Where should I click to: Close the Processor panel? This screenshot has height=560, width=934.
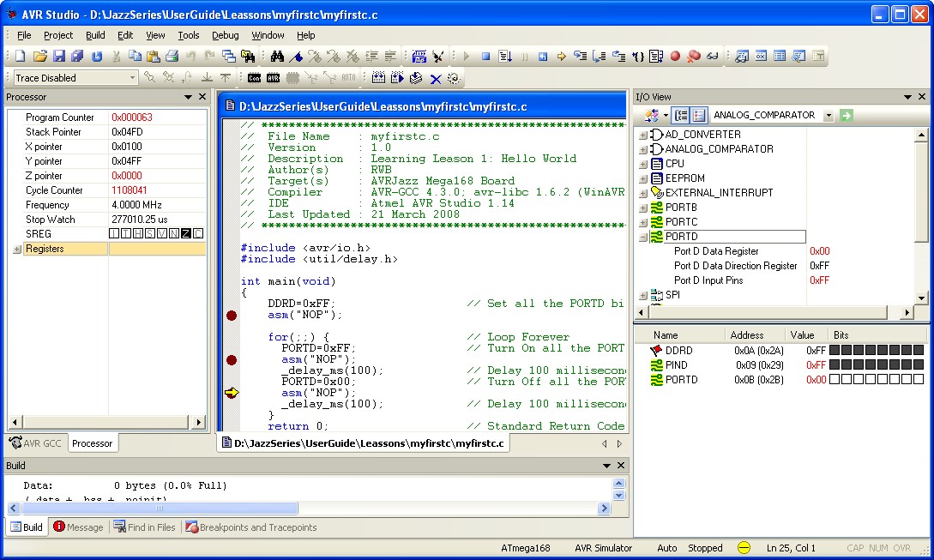coord(202,97)
